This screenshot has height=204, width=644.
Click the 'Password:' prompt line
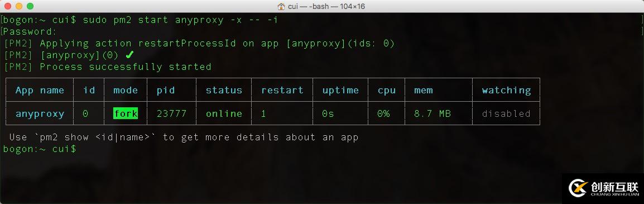click(30, 32)
